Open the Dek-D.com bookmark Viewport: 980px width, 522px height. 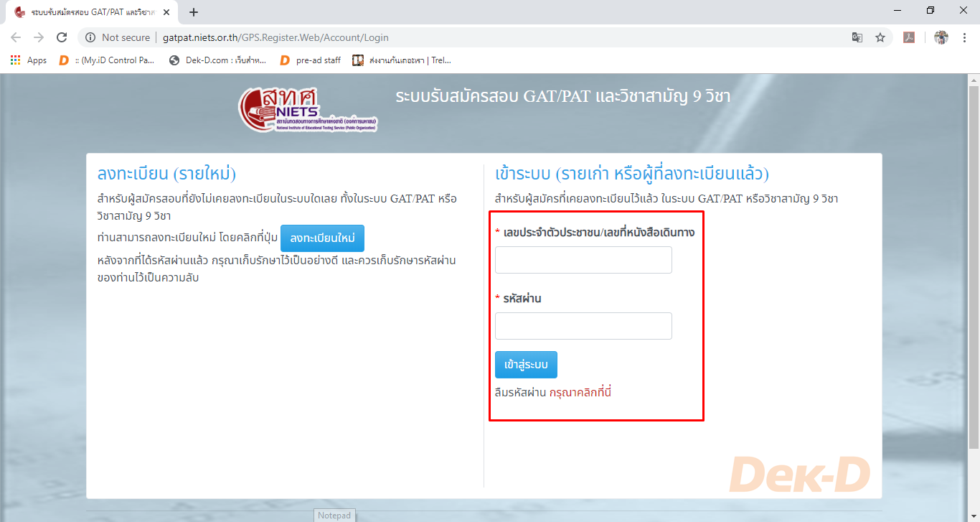click(217, 60)
